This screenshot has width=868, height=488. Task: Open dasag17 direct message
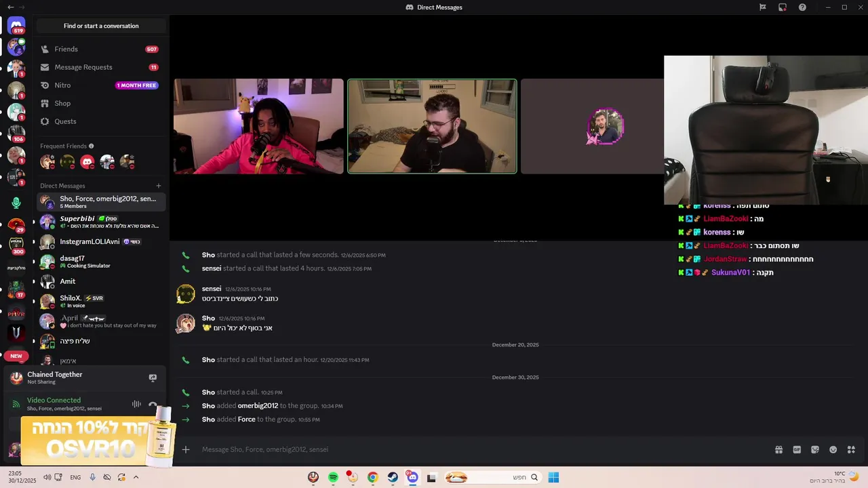[101, 262]
